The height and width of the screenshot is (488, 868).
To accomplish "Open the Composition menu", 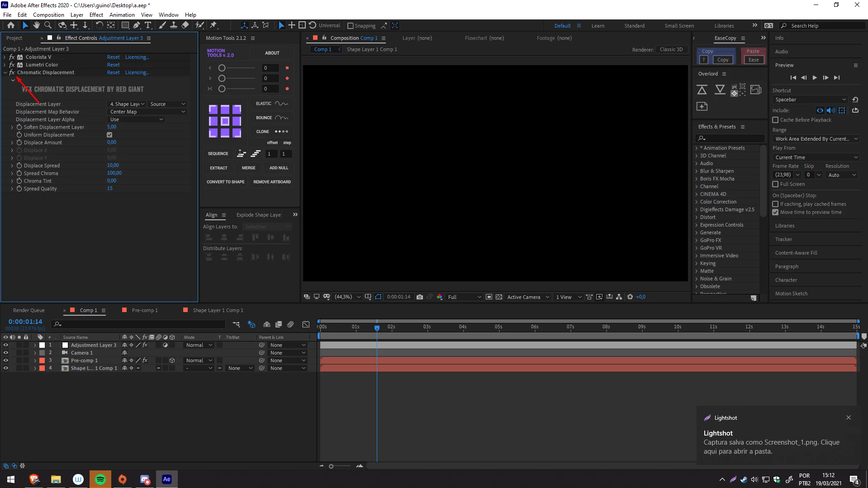I will 48,15.
